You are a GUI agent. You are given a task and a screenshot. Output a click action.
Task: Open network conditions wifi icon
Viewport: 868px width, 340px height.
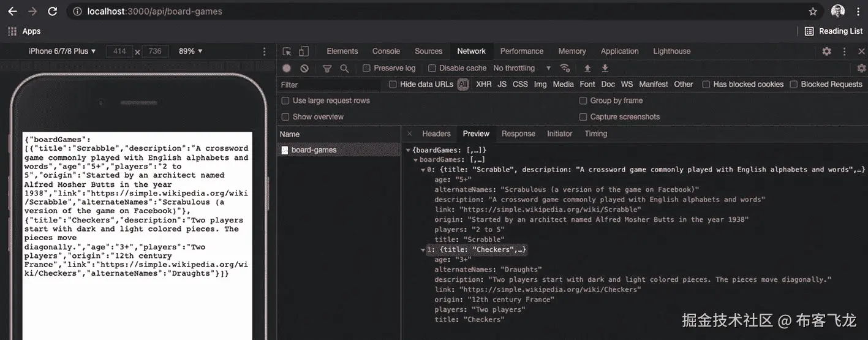point(565,68)
